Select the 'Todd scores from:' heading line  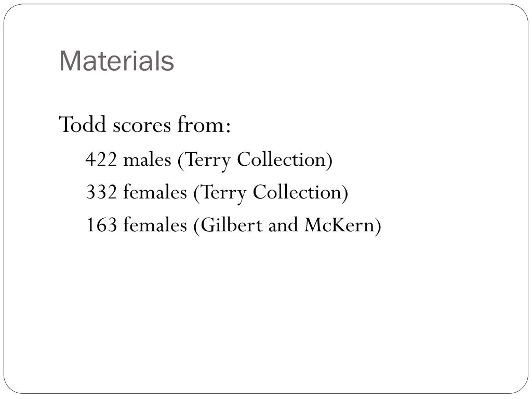point(145,125)
